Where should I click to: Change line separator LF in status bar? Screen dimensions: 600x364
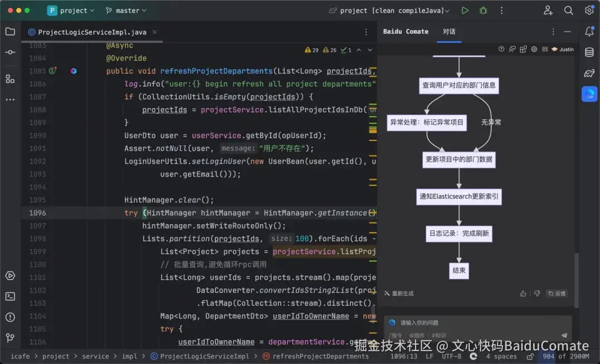[x=429, y=356]
